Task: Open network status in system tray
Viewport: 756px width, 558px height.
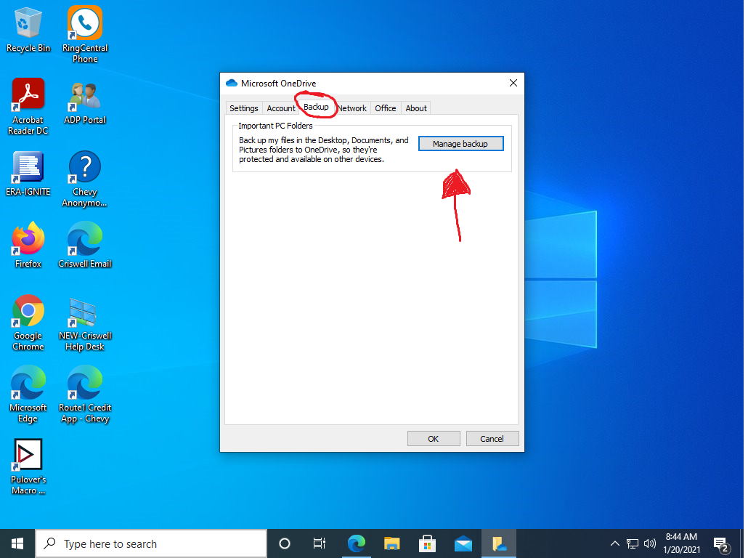Action: (632, 544)
